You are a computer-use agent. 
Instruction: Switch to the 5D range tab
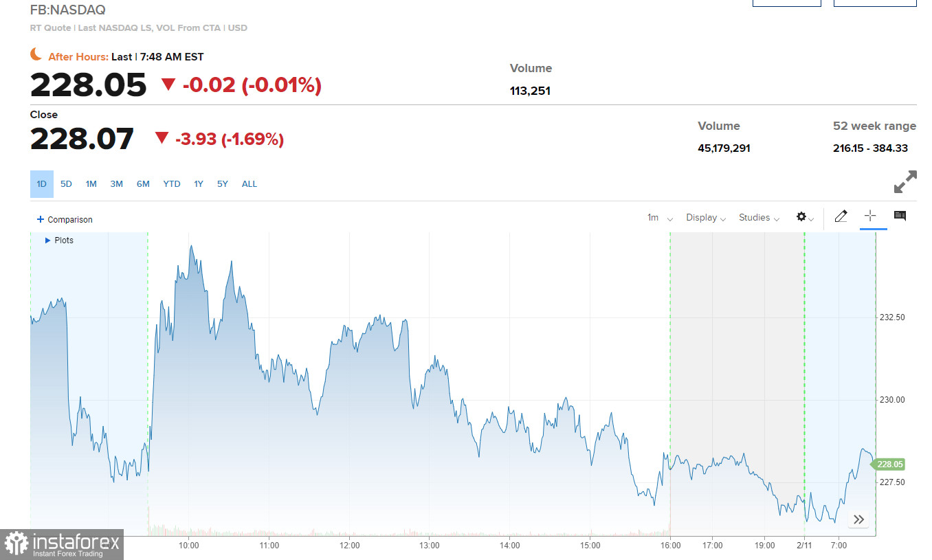(x=66, y=184)
